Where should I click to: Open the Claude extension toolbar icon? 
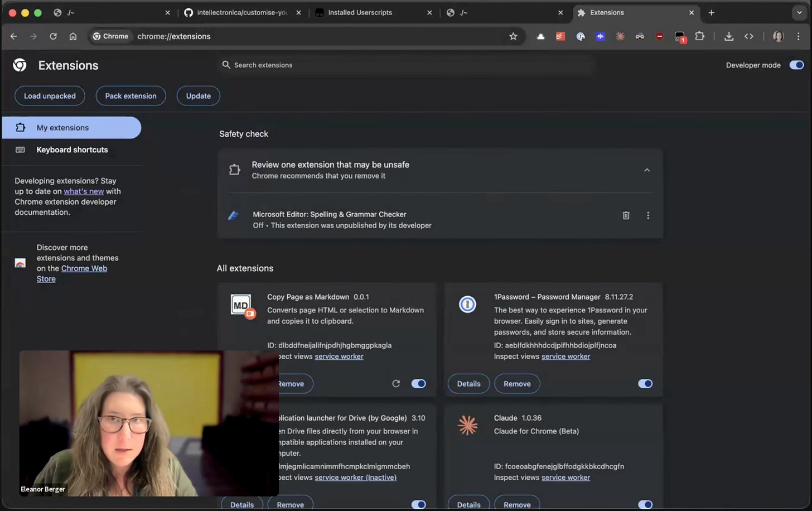(x=620, y=36)
